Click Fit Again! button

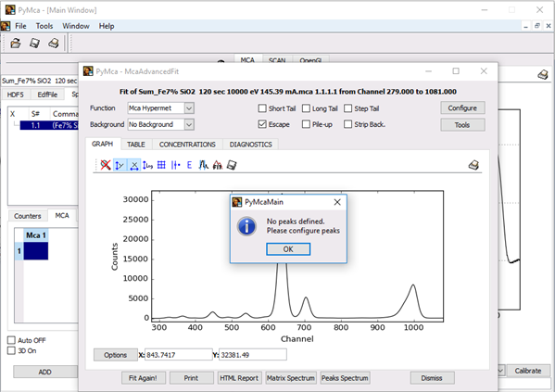pos(143,378)
